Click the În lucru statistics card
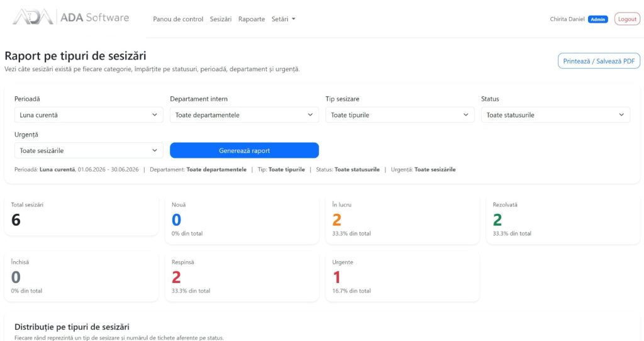The width and height of the screenshot is (644, 341). click(x=402, y=220)
